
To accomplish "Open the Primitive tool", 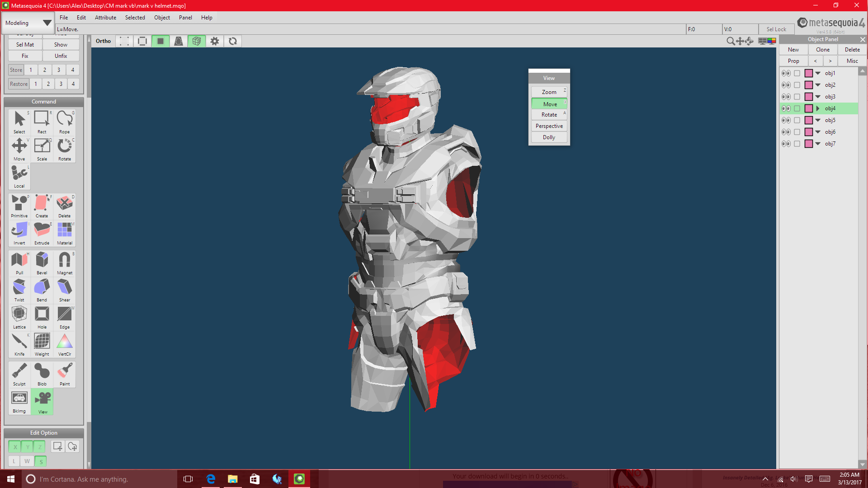I will pyautogui.click(x=19, y=206).
